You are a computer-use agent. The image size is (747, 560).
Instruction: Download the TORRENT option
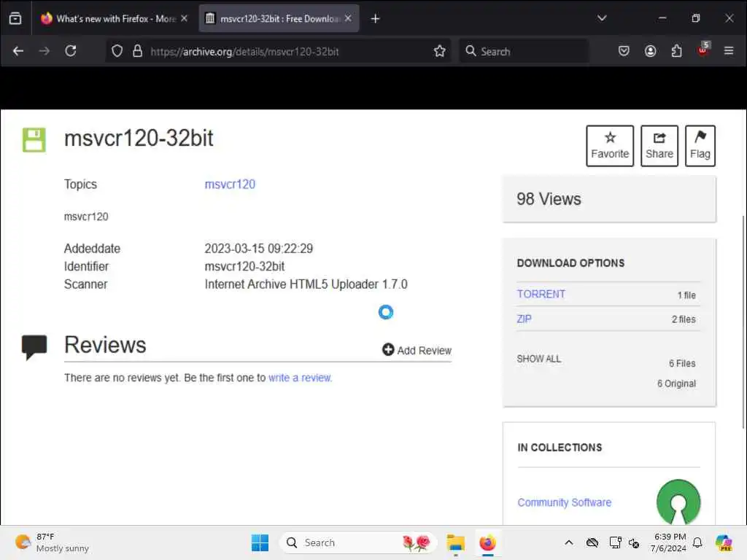coord(541,295)
